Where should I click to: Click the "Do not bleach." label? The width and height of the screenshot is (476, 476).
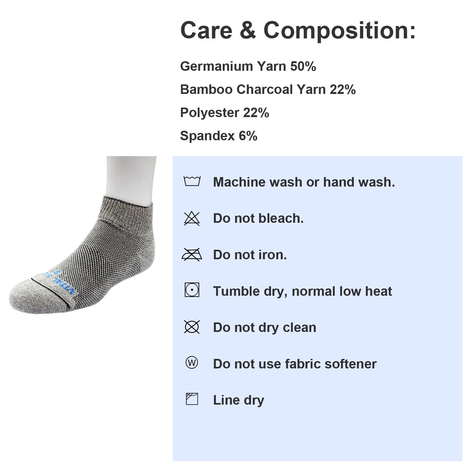tap(258, 218)
